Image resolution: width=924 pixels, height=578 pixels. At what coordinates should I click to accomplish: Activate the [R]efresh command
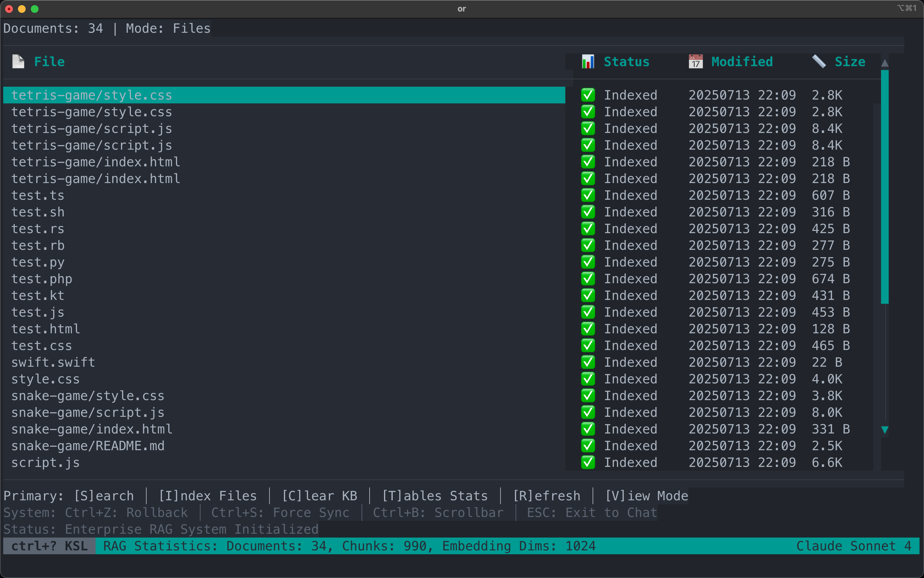tap(546, 496)
